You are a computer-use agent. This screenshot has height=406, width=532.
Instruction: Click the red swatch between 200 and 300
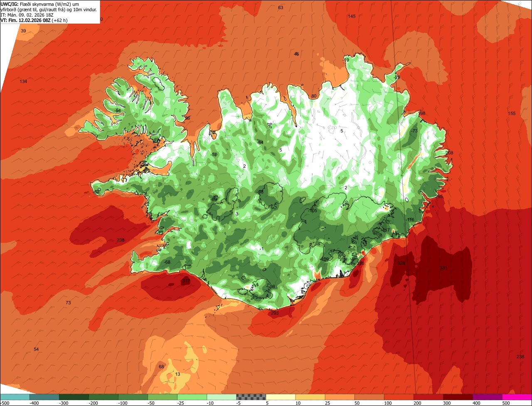click(x=429, y=397)
